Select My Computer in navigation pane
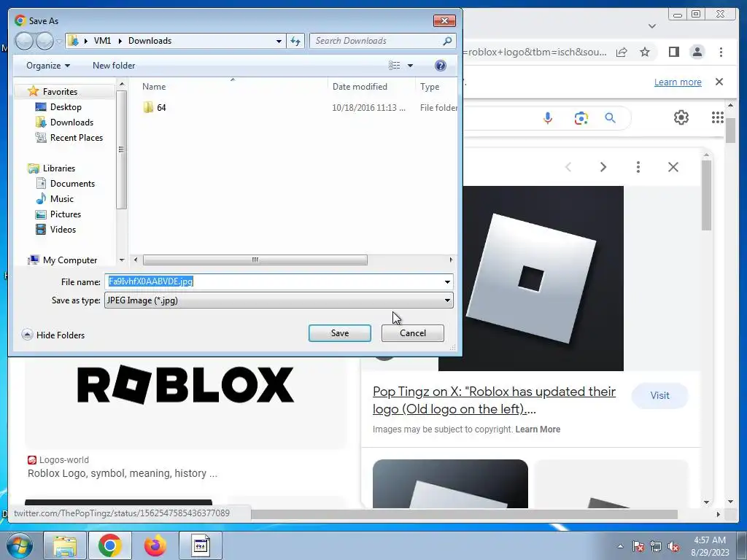The image size is (747, 560). [69, 260]
